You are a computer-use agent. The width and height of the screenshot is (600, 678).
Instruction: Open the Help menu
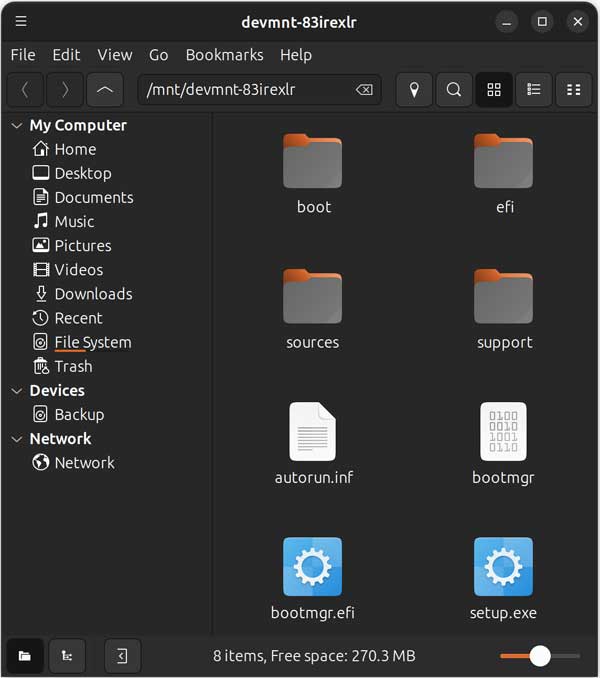296,55
